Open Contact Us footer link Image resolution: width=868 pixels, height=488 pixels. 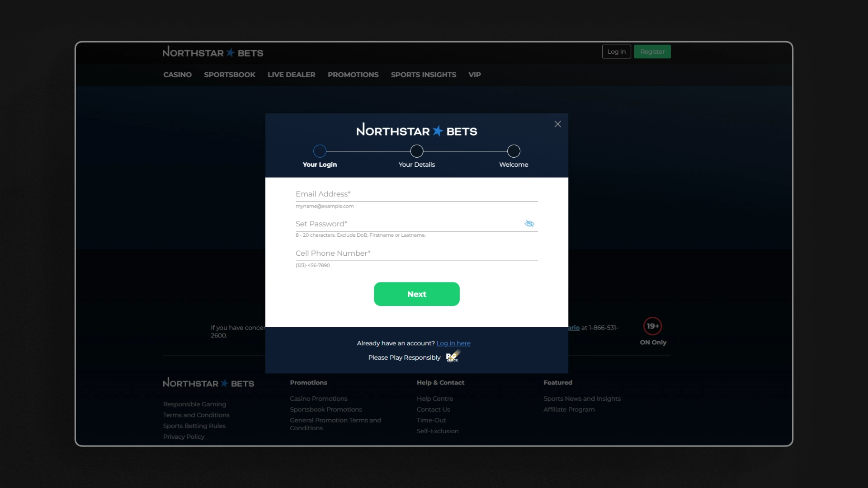tap(434, 410)
